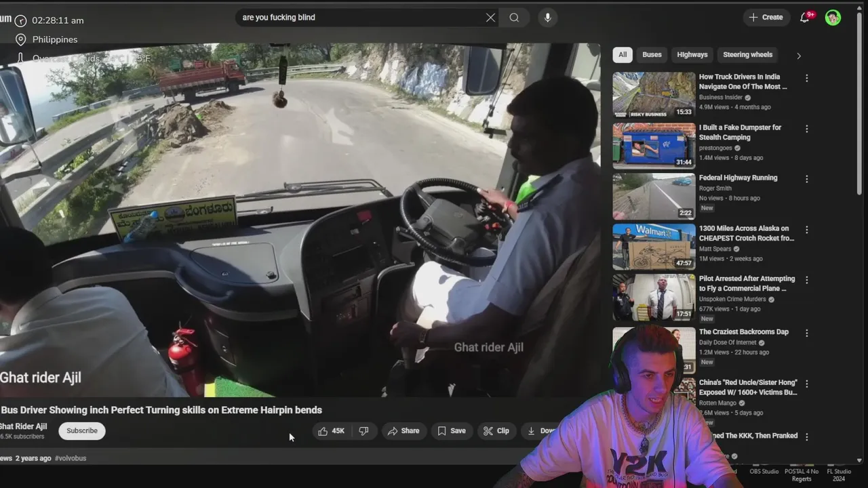Visit prestongoes channel name
The width and height of the screenshot is (868, 488).
715,148
